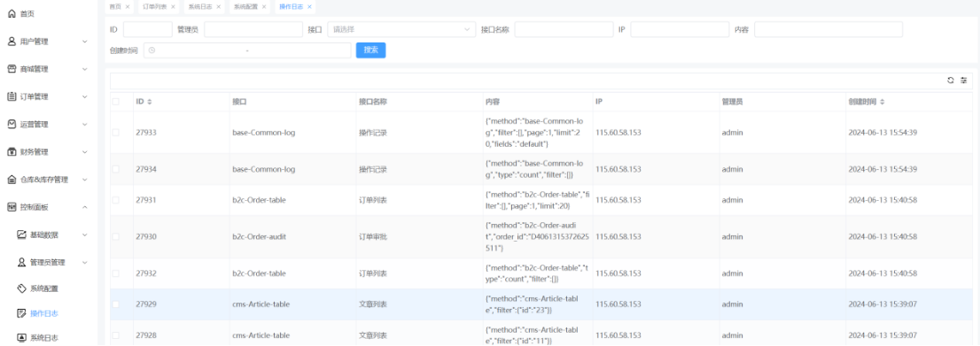Close the 系统配置 tab
This screenshot has height=346, width=980.
(x=264, y=6)
